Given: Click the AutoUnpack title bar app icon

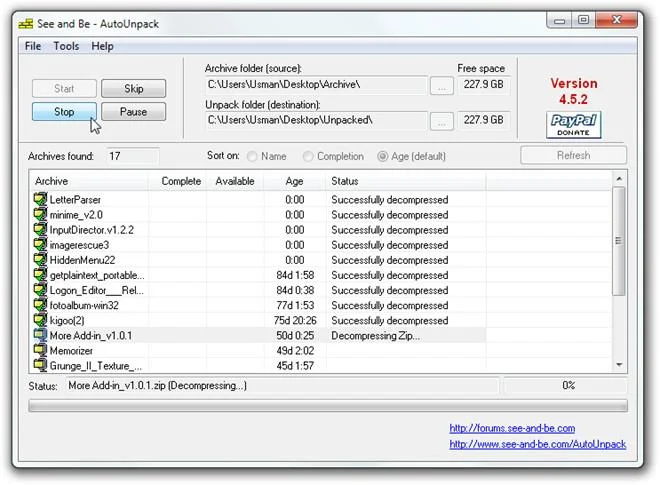Looking at the screenshot, I should (x=26, y=24).
